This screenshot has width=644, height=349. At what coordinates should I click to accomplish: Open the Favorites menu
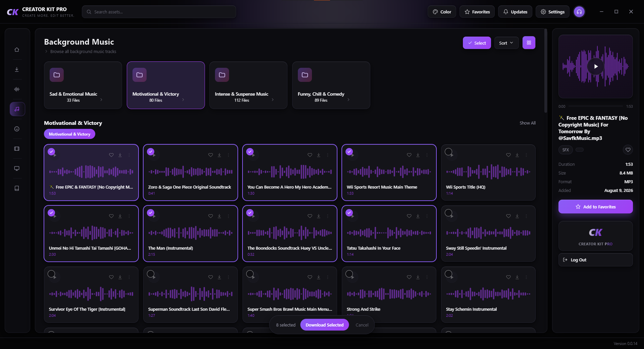point(477,12)
